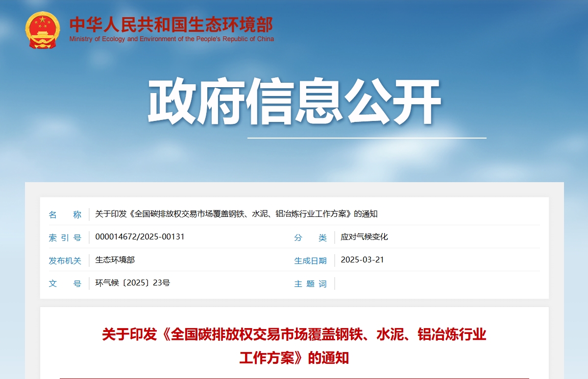Viewport: 588px width, 379px height.
Task: Select the 分类 field label
Action: coord(310,237)
